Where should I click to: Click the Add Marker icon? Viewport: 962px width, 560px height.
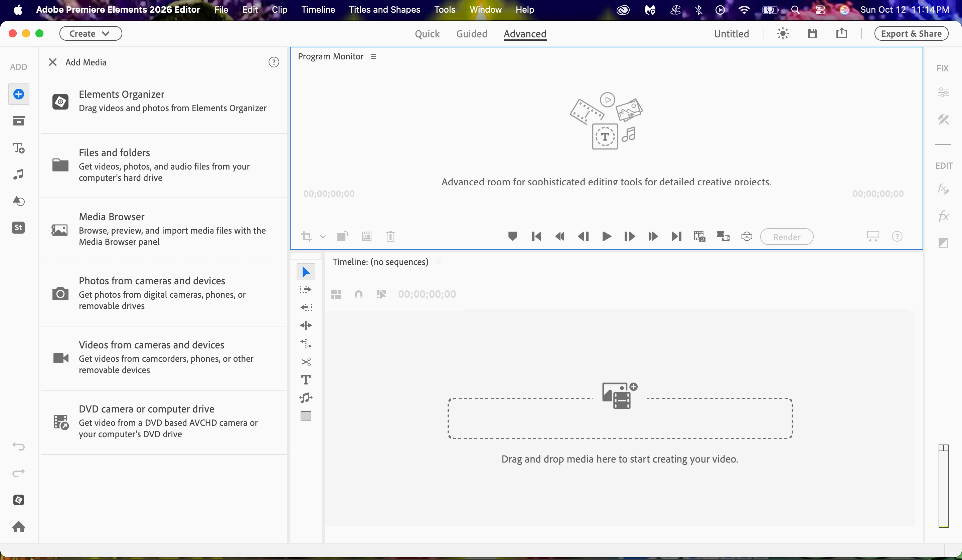pos(512,237)
